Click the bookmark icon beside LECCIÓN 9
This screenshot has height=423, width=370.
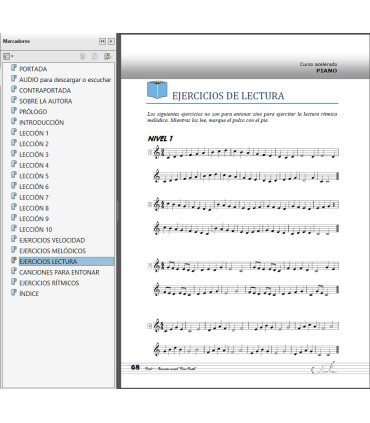click(14, 217)
